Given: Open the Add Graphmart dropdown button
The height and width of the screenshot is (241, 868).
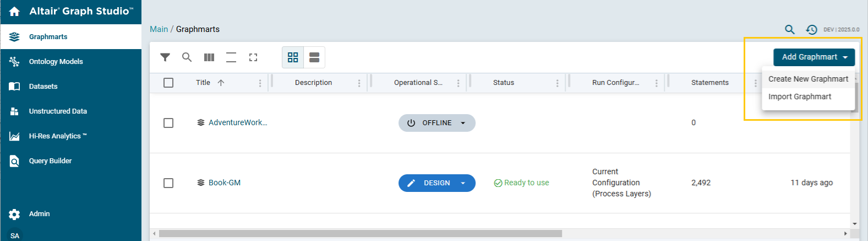Looking at the screenshot, I should click(x=814, y=57).
